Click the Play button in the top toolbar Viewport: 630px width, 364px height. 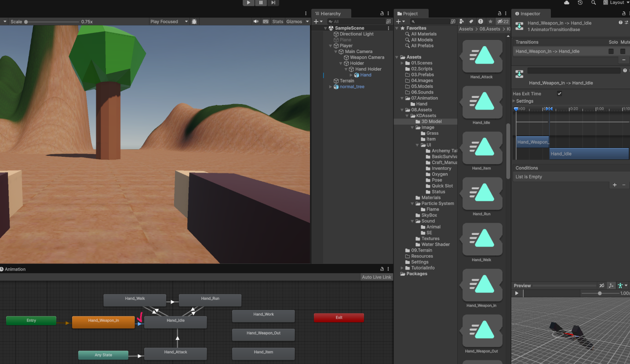[249, 3]
